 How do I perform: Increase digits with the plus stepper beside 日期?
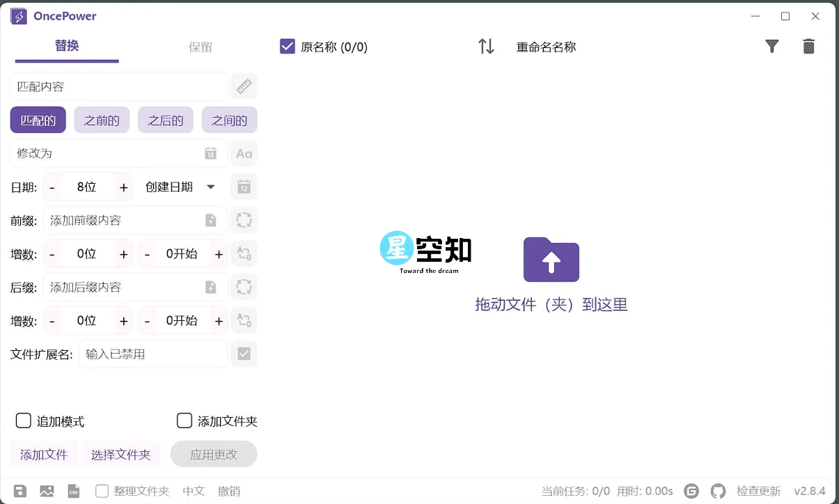[x=123, y=187]
